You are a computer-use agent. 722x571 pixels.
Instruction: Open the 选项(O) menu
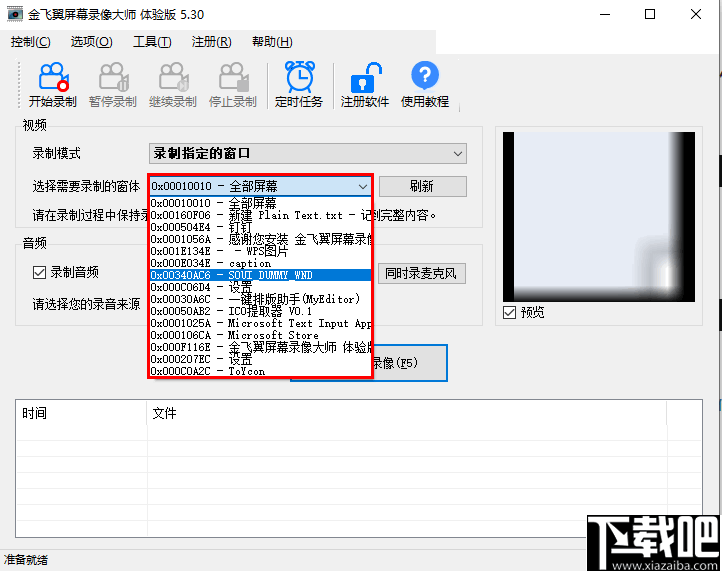pyautogui.click(x=91, y=42)
